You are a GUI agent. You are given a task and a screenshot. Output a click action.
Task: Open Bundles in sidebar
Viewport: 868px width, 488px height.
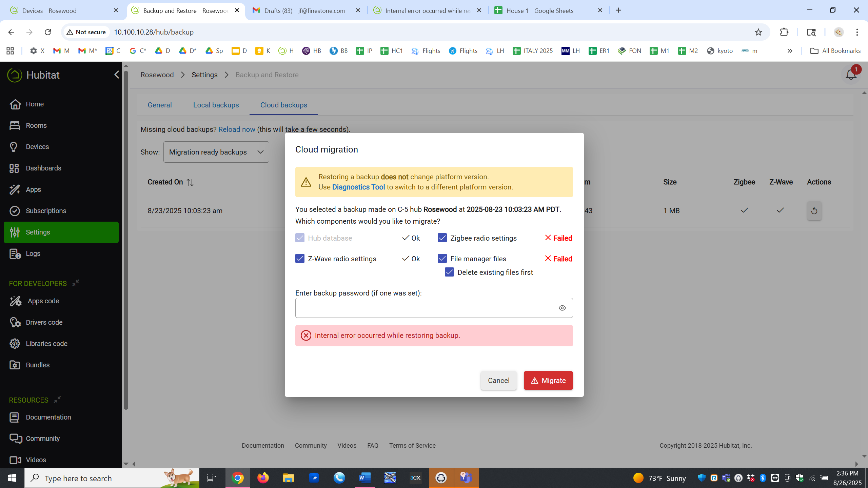[38, 365]
